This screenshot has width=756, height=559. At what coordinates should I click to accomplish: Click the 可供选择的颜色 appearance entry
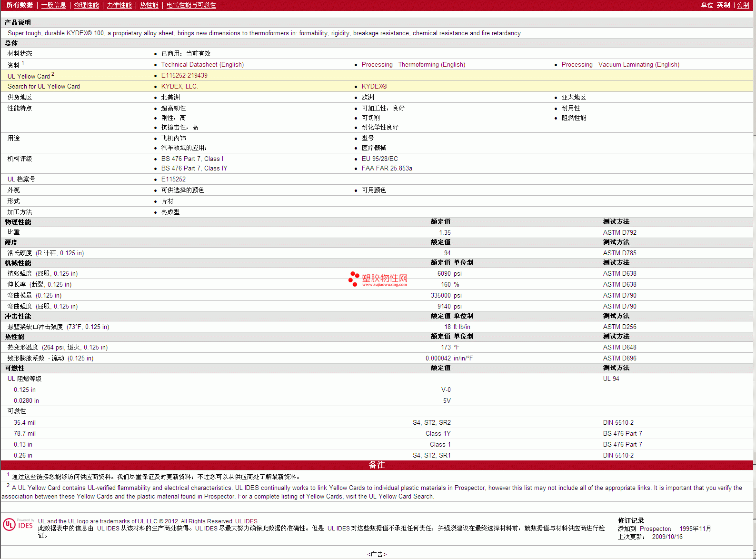point(183,190)
